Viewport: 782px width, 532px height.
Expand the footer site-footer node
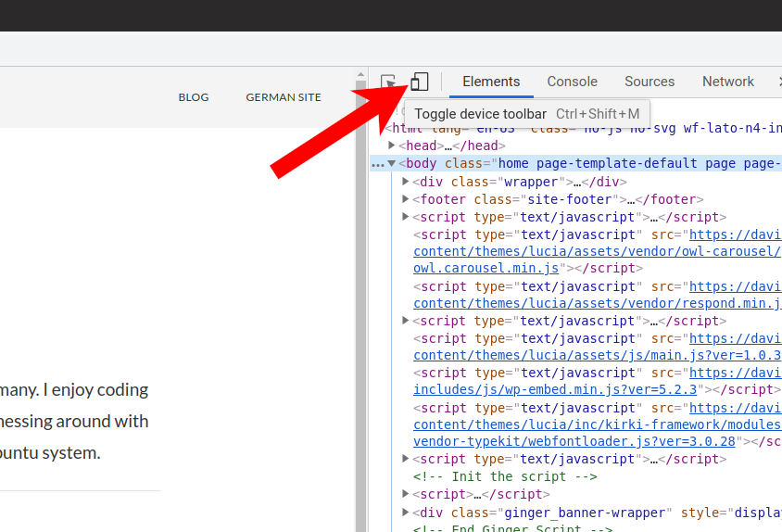click(x=406, y=199)
